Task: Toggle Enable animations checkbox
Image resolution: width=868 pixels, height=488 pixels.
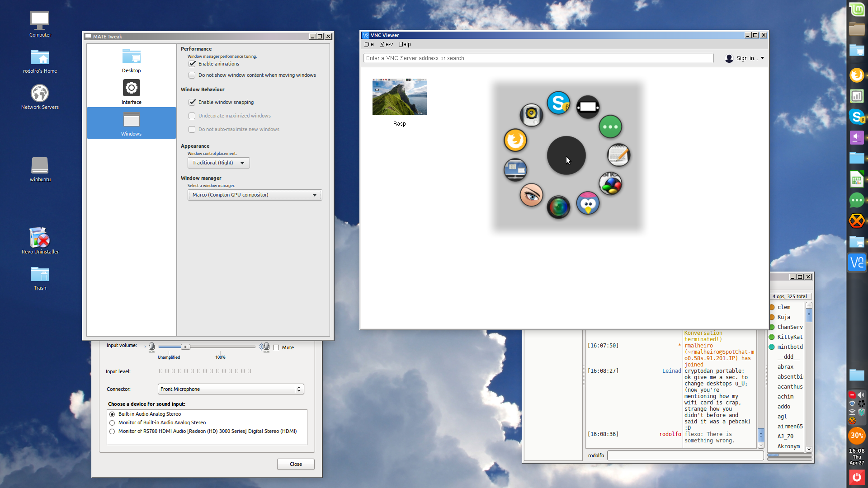Action: pyautogui.click(x=192, y=64)
